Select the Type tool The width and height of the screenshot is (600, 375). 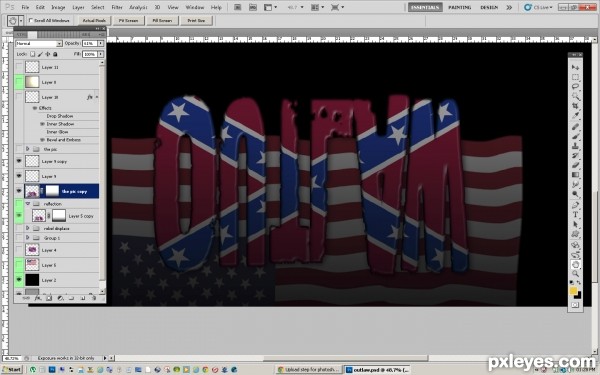click(x=575, y=215)
